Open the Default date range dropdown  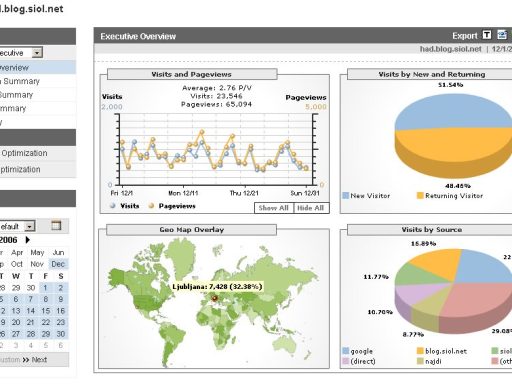pos(30,226)
